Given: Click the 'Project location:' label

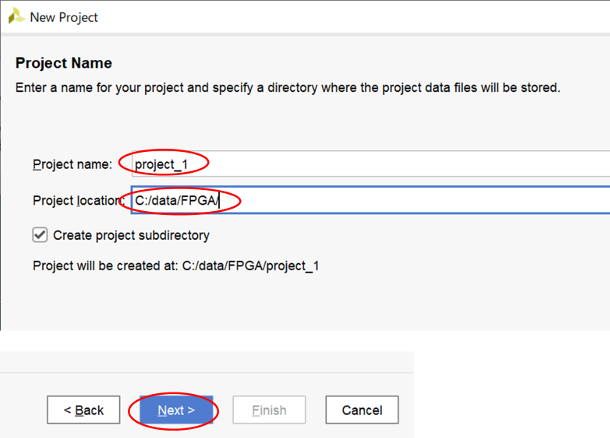Looking at the screenshot, I should coord(78,201).
